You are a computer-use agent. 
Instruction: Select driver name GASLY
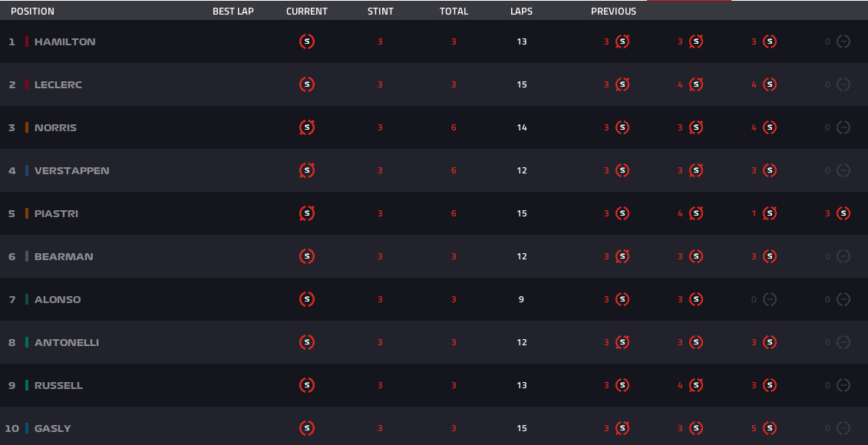point(53,428)
